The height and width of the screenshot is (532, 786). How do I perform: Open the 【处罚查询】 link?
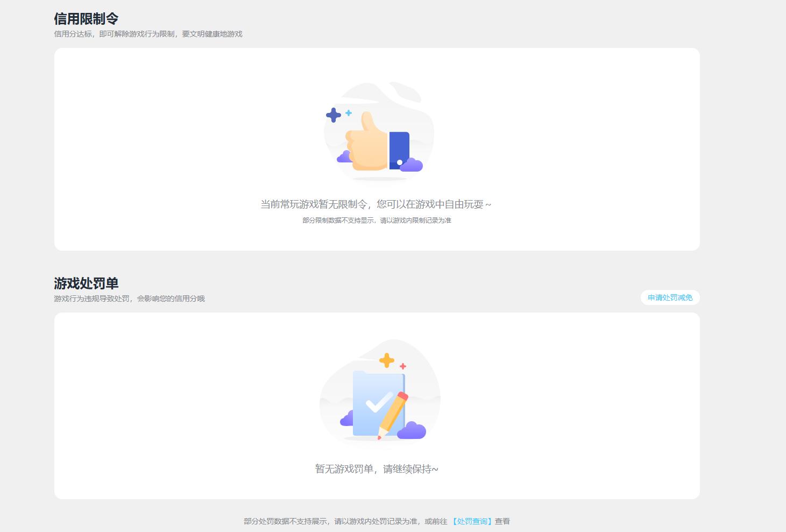[x=471, y=521]
